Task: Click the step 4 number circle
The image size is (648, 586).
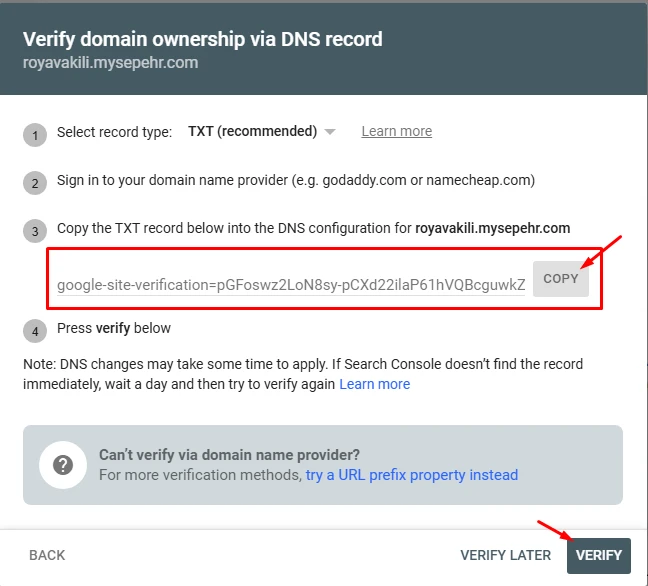Action: point(35,331)
